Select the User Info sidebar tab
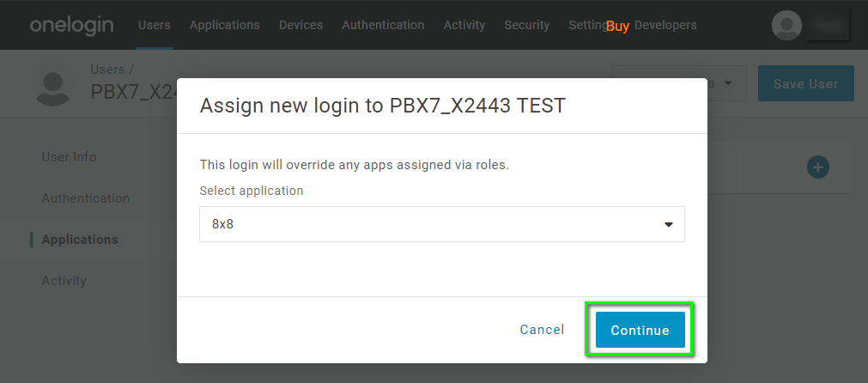The height and width of the screenshot is (383, 868). (70, 157)
